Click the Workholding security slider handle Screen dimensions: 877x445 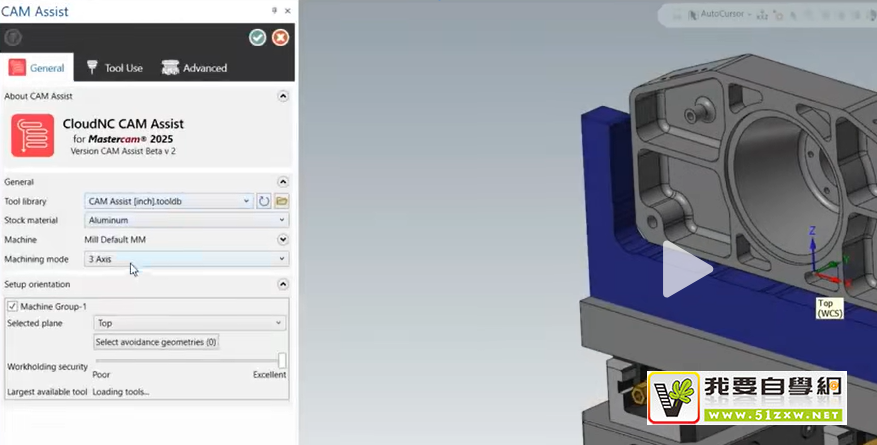click(282, 360)
